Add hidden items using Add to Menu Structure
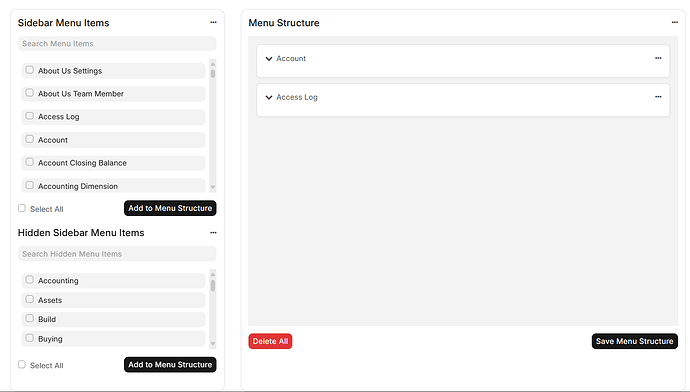This screenshot has width=690, height=392. tap(170, 365)
